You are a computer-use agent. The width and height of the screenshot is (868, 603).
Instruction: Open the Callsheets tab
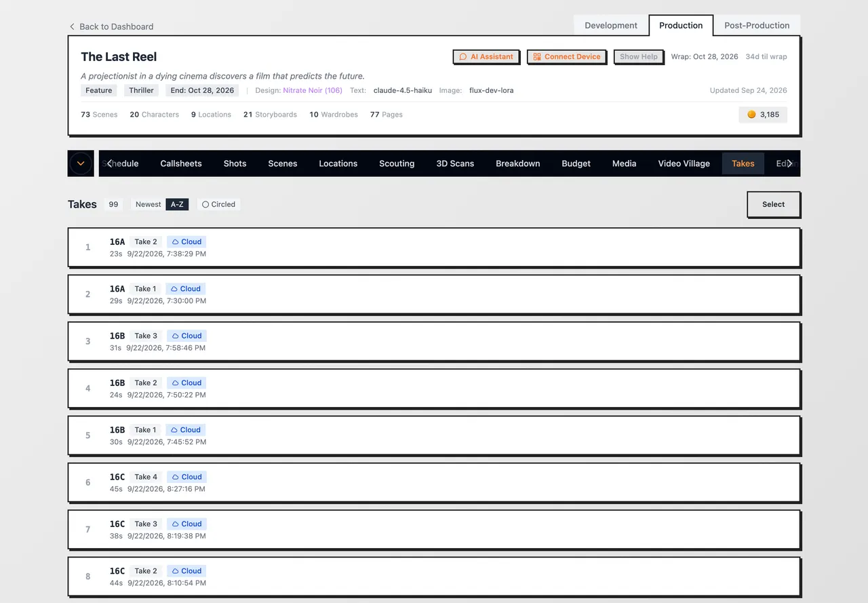[181, 163]
